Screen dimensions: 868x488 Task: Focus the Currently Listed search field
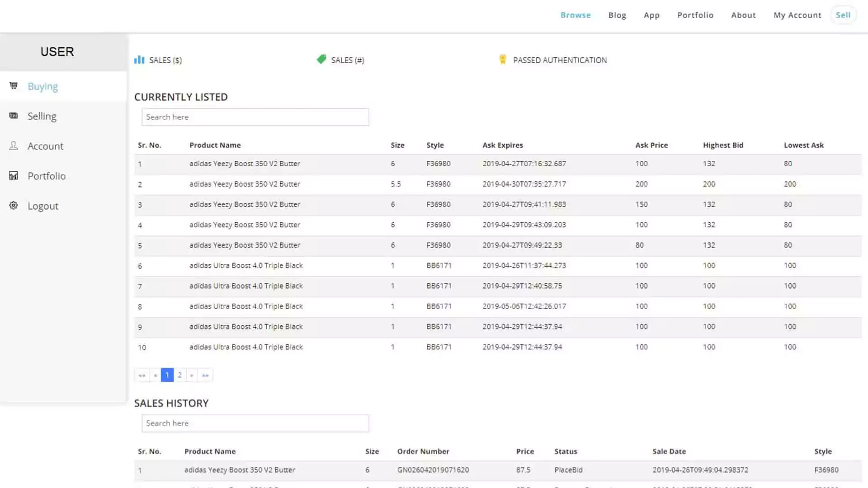pyautogui.click(x=255, y=117)
